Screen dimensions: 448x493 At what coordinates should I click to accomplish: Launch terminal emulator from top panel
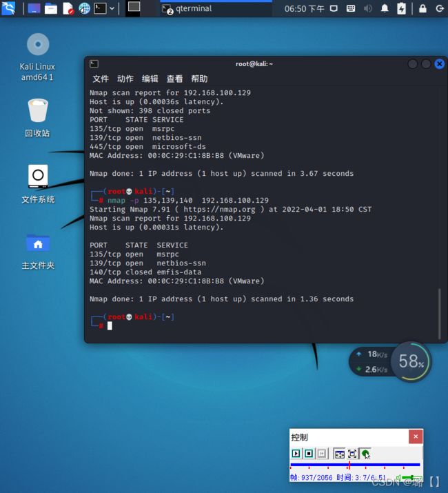101,8
